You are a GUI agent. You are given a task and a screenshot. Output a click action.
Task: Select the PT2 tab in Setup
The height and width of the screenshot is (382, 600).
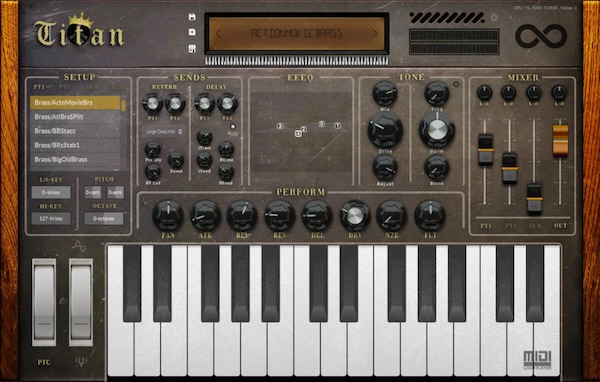64,87
